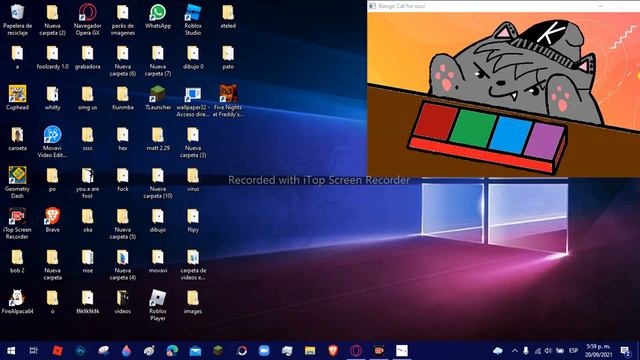Select the videos folder icon

click(x=122, y=302)
